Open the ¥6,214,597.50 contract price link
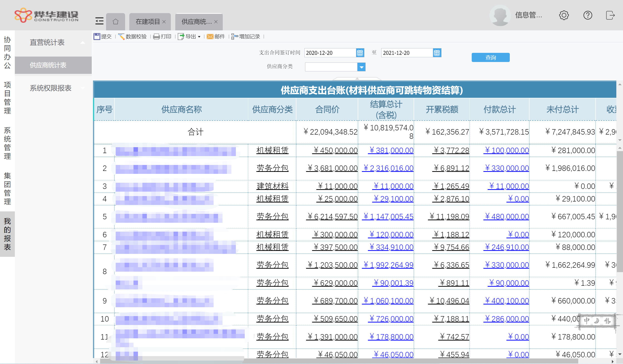The image size is (623, 364). click(x=332, y=216)
